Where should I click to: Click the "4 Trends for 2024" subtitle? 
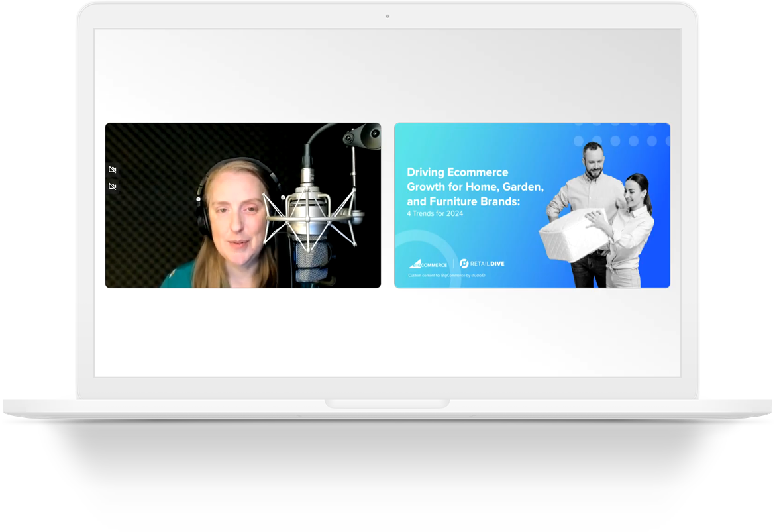point(435,213)
